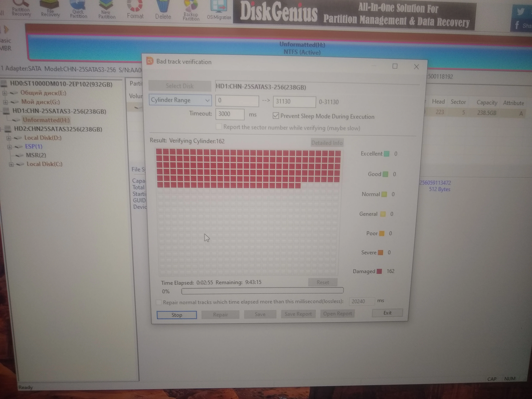Select Unformatted(H:) partition in tree
Image resolution: width=532 pixels, height=399 pixels.
pyautogui.click(x=46, y=120)
